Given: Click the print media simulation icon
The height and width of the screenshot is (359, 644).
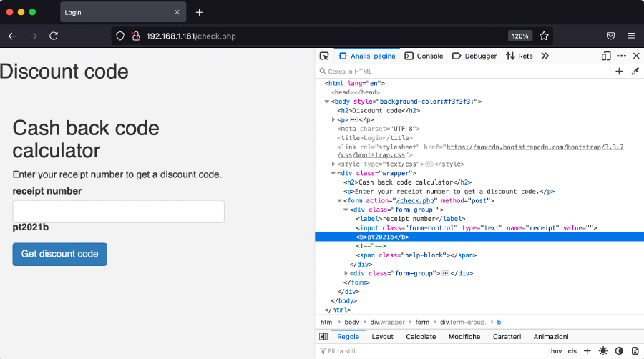Looking at the screenshot, I should click(x=635, y=351).
